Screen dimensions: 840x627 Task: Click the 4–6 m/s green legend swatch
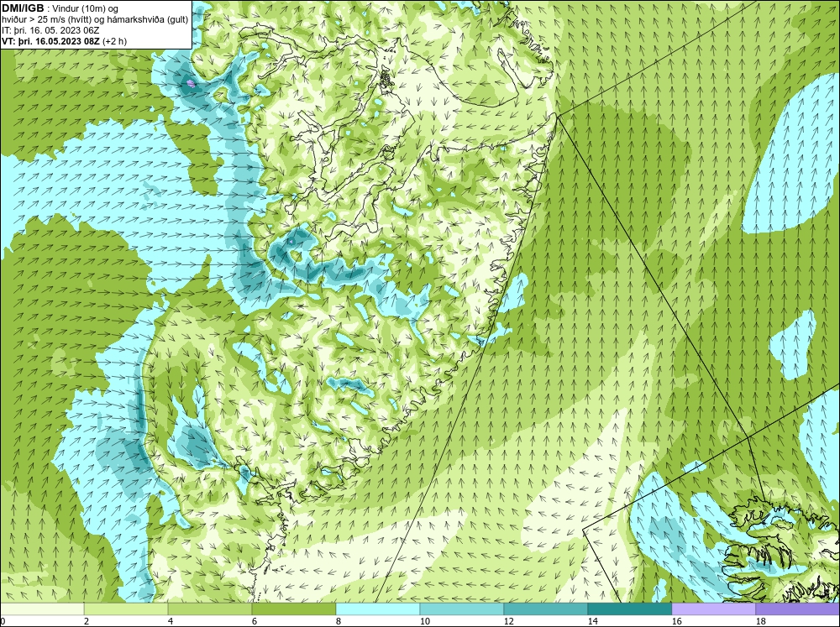click(210, 609)
